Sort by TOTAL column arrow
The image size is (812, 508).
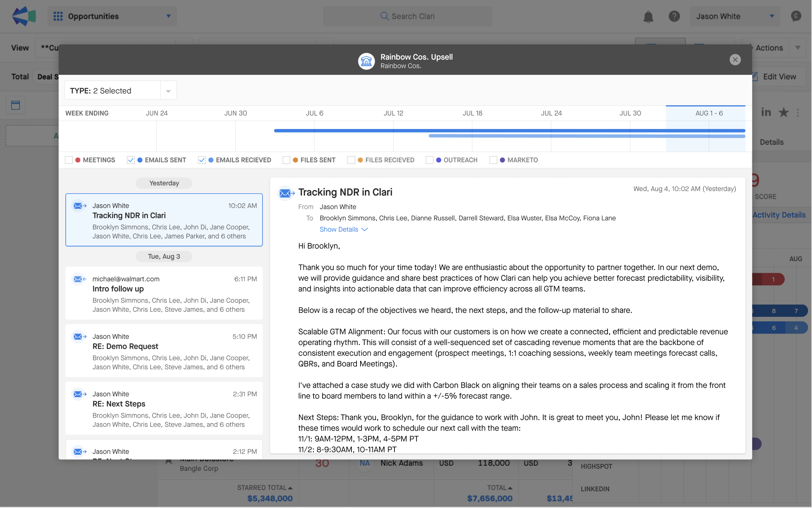510,488
